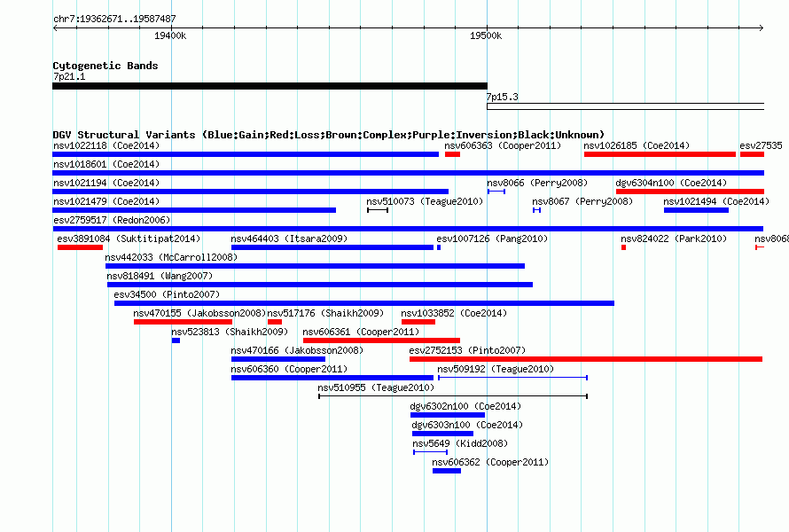This screenshot has width=789, height=532.
Task: Click the nsv1018601 (Coe2014) label
Action: tap(106, 164)
